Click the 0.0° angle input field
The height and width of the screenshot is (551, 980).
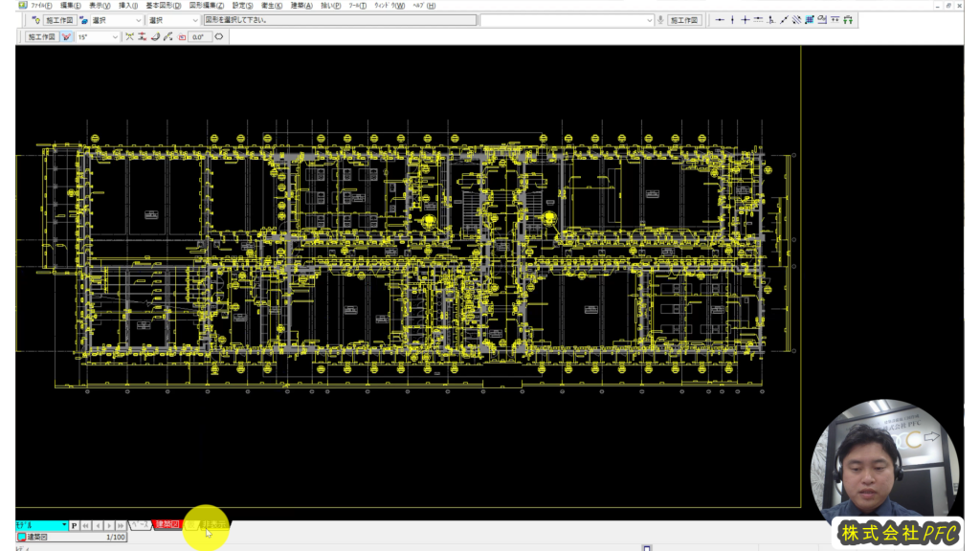[199, 37]
